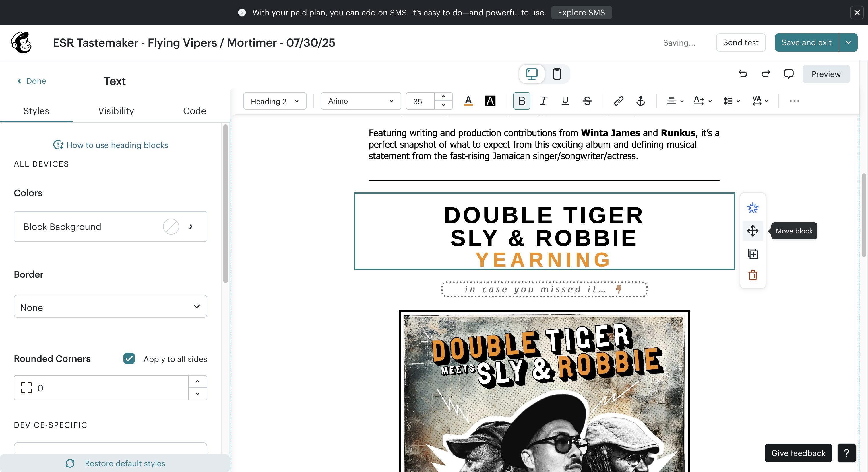868x472 pixels.
Task: Toggle italic formatting
Action: (x=543, y=101)
